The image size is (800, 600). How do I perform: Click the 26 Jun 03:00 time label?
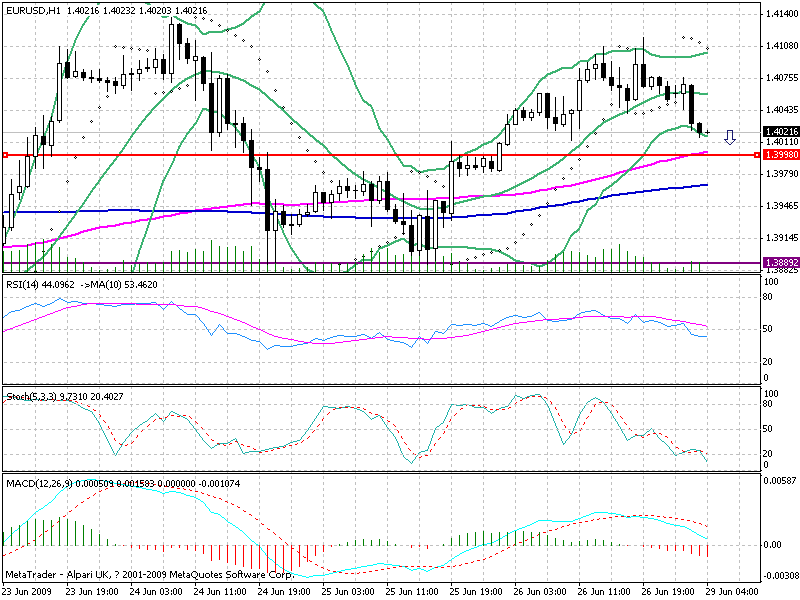pyautogui.click(x=540, y=592)
